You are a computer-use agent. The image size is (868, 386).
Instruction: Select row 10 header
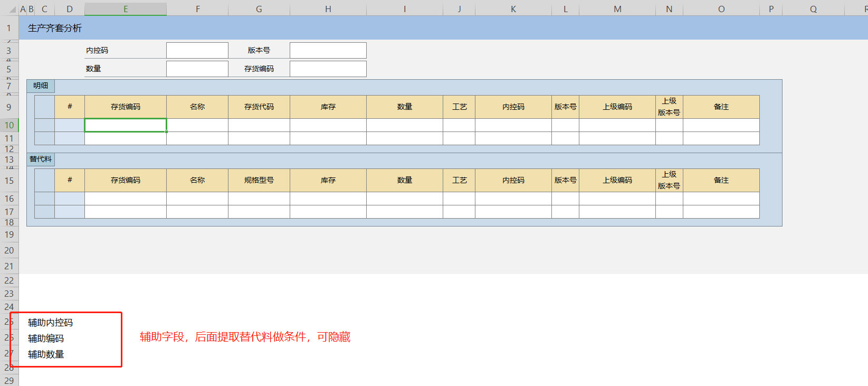tap(9, 125)
